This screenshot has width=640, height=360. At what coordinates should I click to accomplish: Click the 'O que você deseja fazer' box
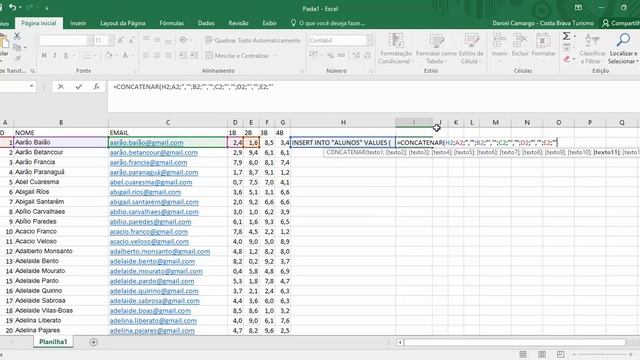click(x=327, y=23)
